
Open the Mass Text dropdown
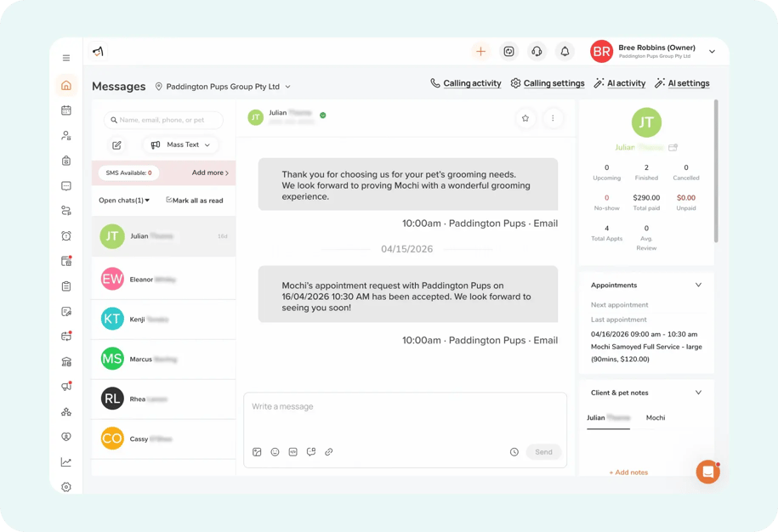tap(180, 145)
